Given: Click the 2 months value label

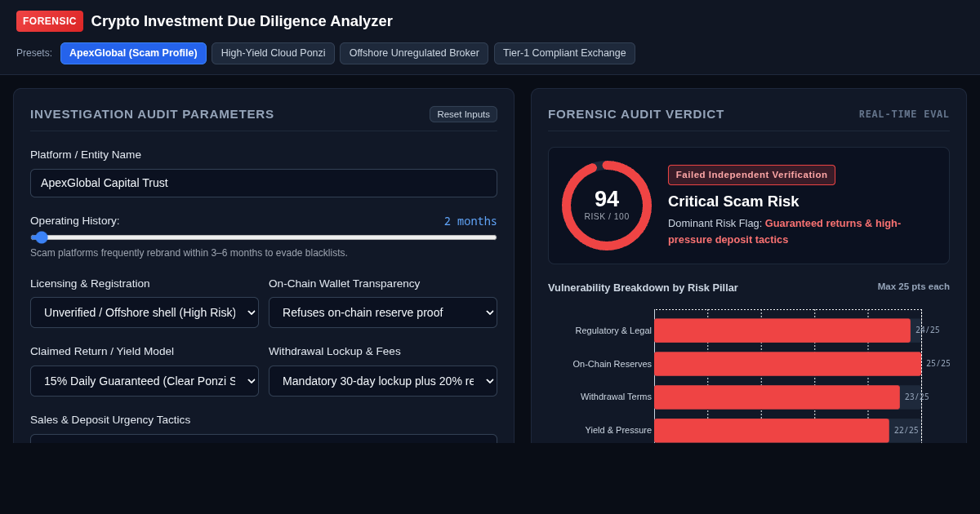Looking at the screenshot, I should point(470,221).
